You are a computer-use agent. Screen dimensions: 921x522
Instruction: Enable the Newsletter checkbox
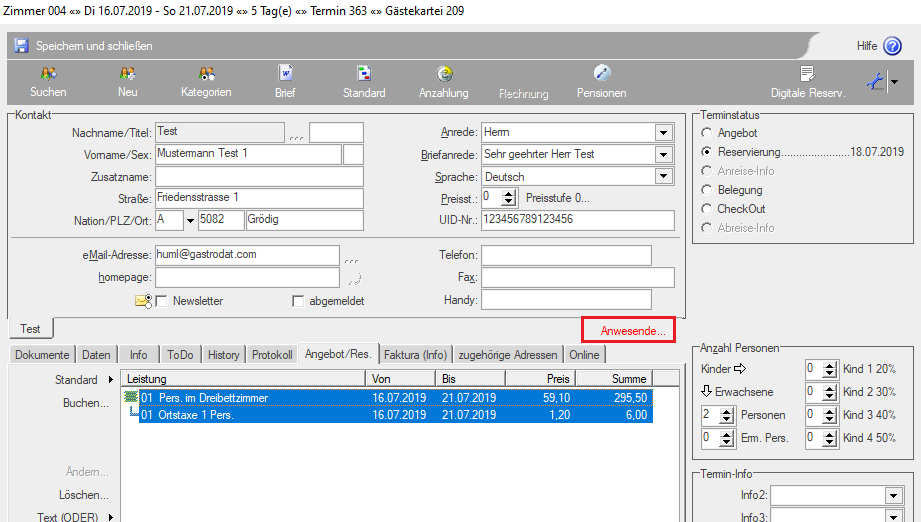162,301
